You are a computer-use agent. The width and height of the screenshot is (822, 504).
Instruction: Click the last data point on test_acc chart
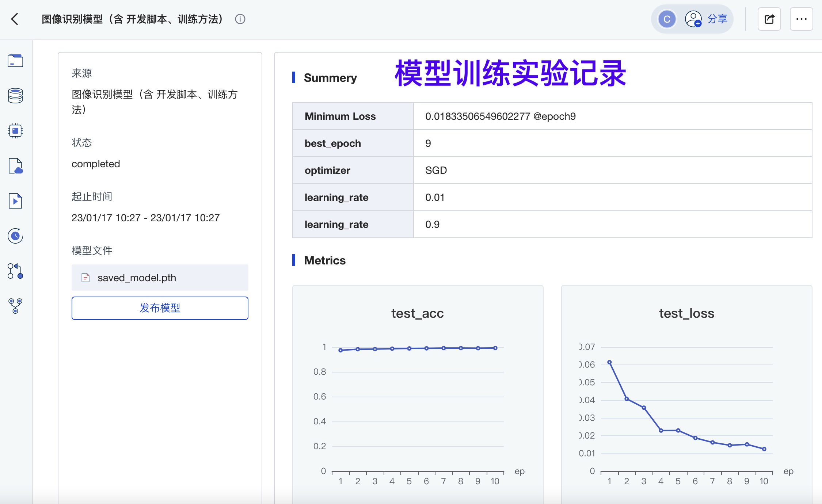[495, 347]
